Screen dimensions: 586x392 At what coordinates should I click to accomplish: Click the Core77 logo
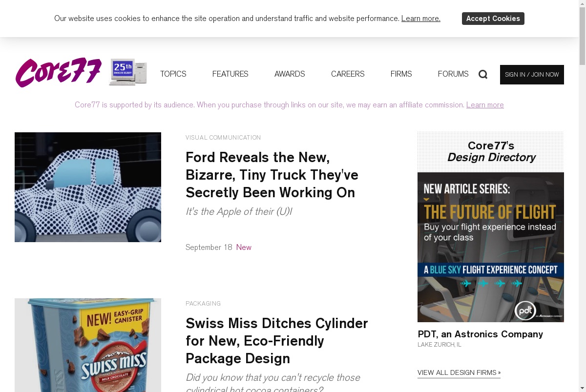click(58, 73)
